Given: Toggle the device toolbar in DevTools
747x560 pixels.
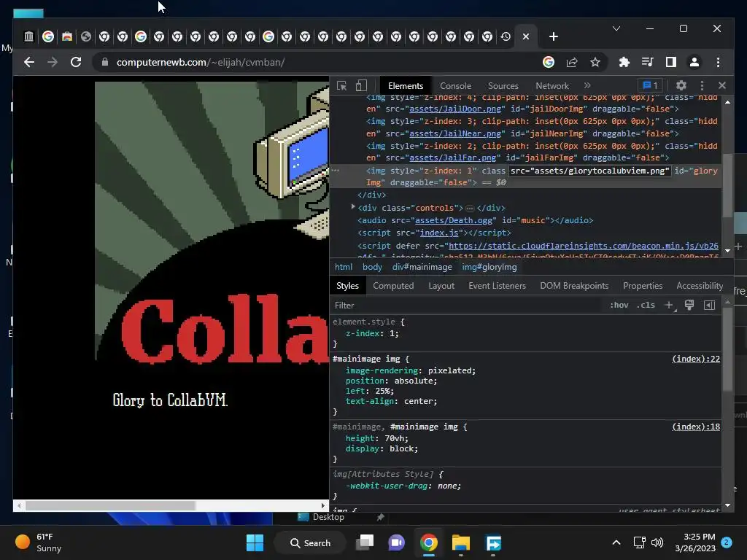Looking at the screenshot, I should point(361,86).
